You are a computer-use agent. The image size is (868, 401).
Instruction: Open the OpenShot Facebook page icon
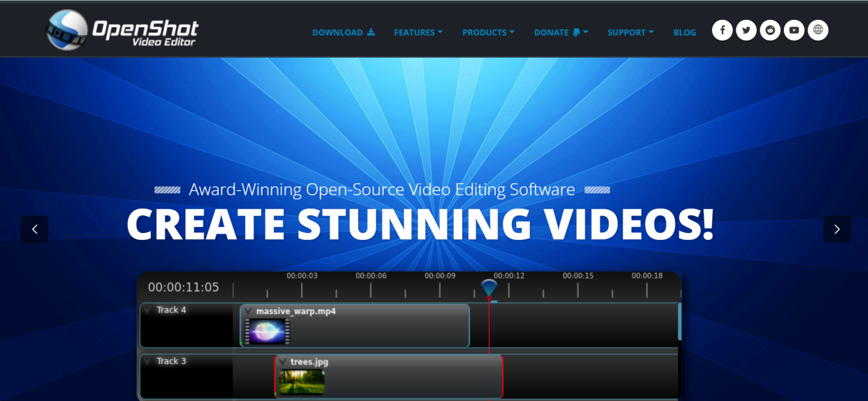pyautogui.click(x=722, y=30)
